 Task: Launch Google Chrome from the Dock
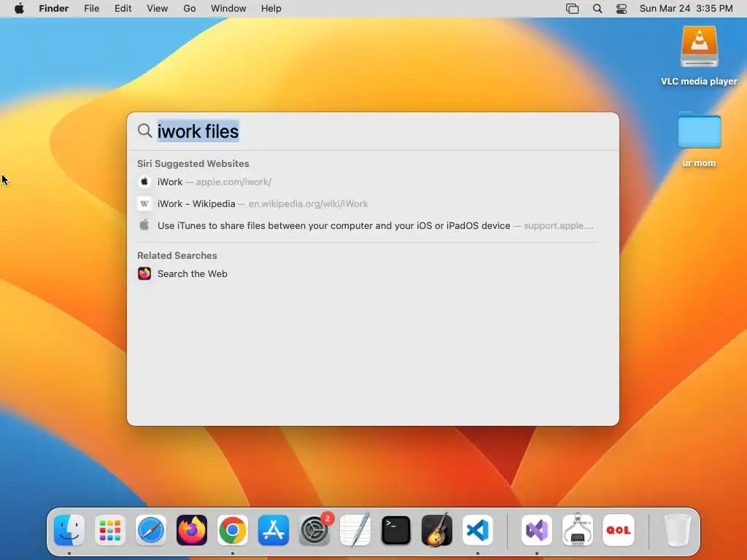tap(233, 530)
